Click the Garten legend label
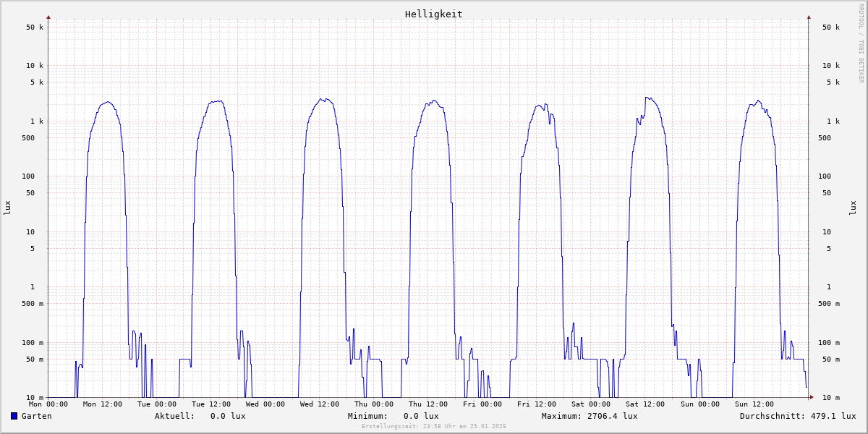 coord(36,416)
